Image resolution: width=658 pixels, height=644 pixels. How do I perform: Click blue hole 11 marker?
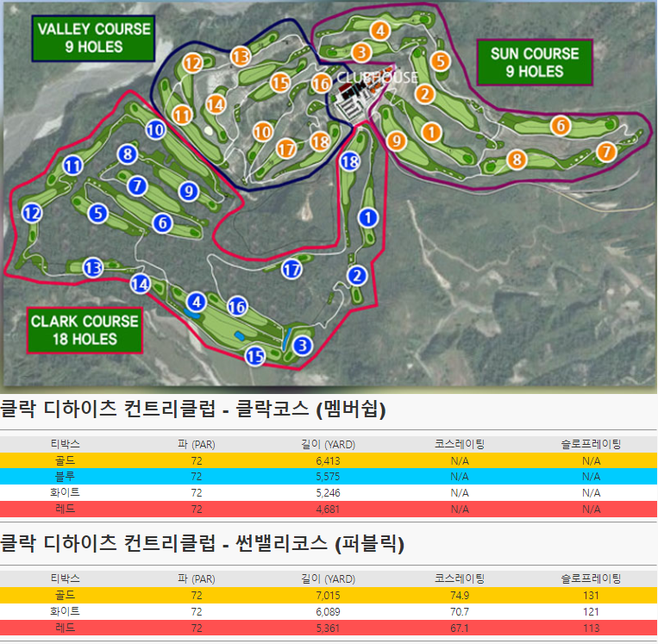coord(72,166)
